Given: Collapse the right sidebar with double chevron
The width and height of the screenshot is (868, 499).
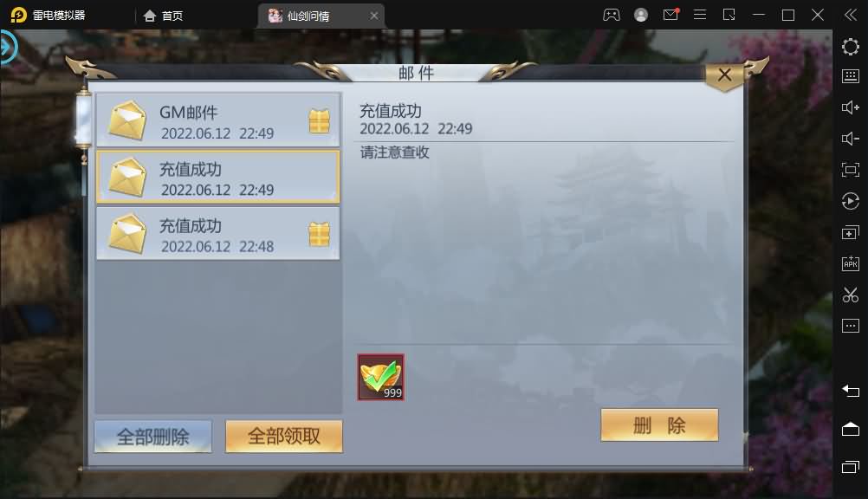Looking at the screenshot, I should 851,15.
